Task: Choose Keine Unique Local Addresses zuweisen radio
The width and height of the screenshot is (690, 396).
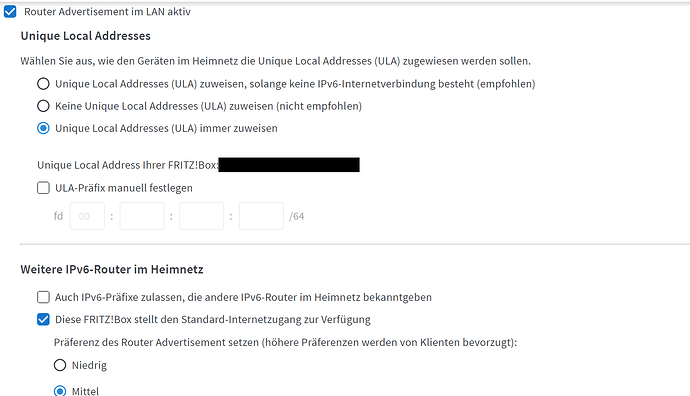Action: click(43, 106)
